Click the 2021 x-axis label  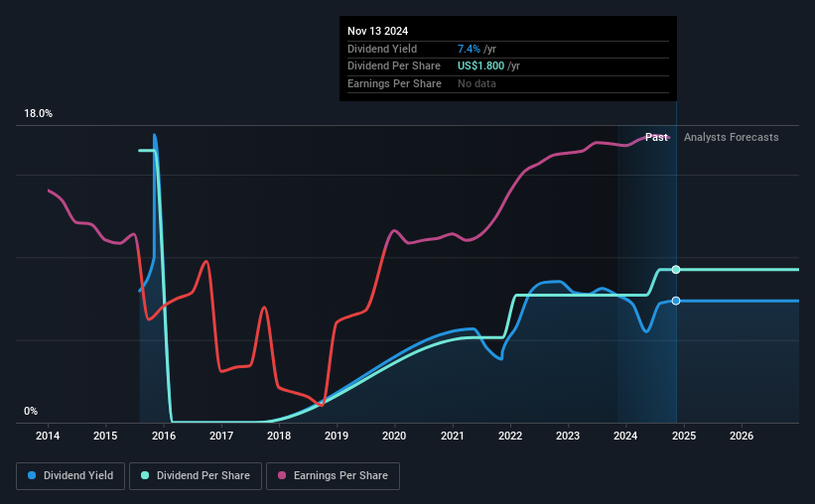pyautogui.click(x=453, y=436)
